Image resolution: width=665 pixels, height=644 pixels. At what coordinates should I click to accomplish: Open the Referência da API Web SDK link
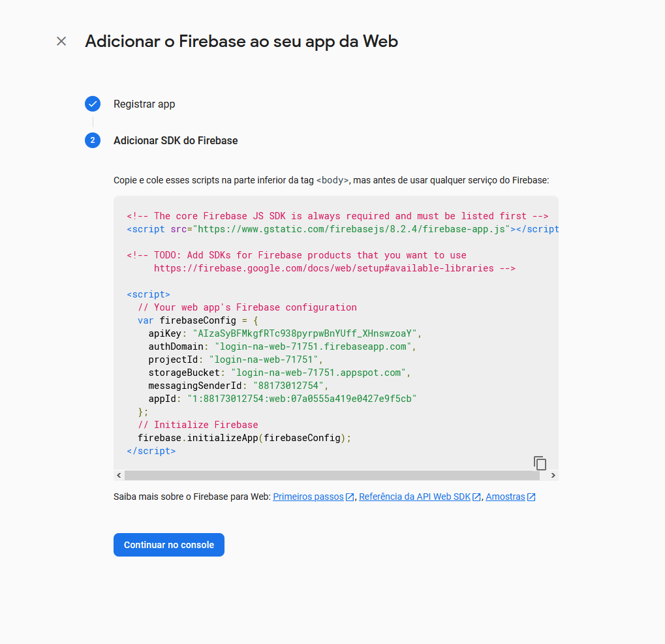(x=414, y=497)
